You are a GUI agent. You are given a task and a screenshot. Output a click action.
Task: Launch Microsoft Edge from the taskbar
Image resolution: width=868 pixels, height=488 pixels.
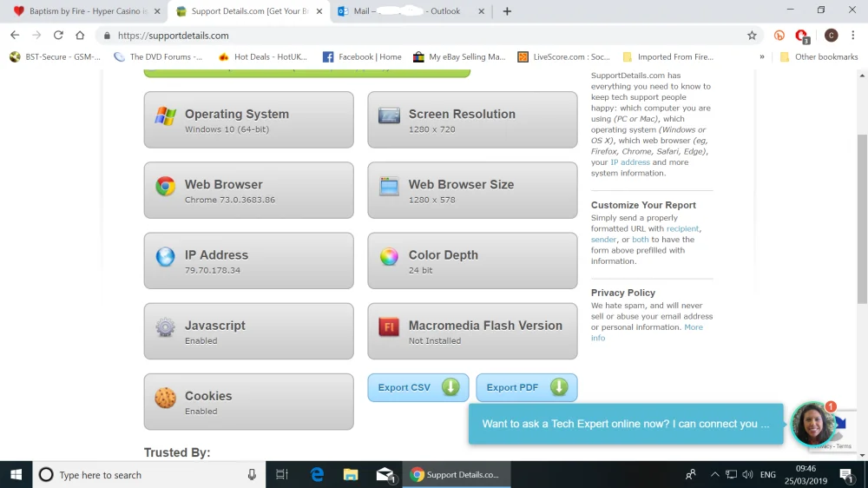pyautogui.click(x=317, y=475)
